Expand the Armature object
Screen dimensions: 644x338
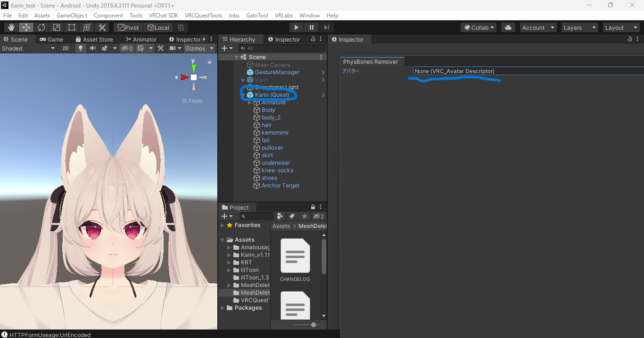coord(250,102)
